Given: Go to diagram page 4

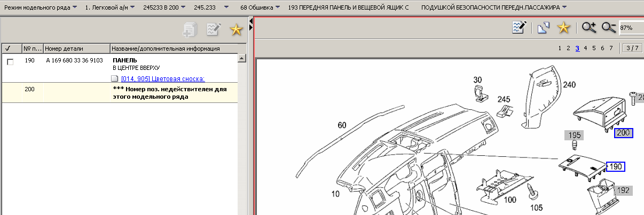Looking at the screenshot, I should [586, 48].
